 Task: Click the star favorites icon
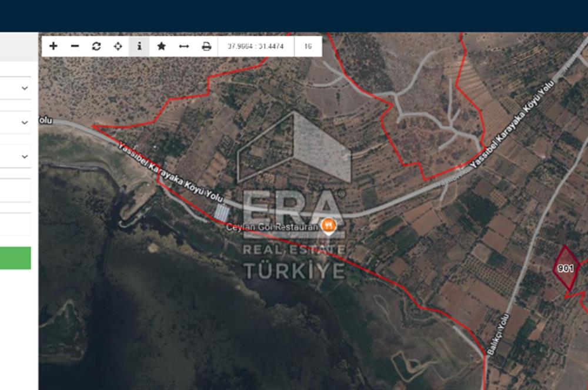pos(161,46)
